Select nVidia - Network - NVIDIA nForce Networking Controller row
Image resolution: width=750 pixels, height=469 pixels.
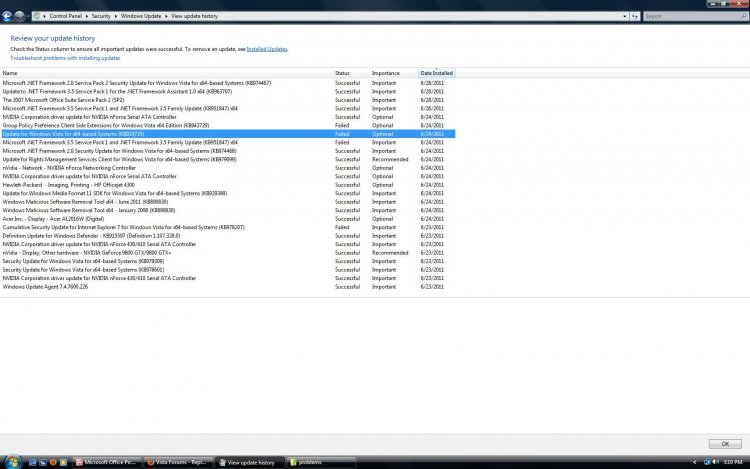(x=228, y=168)
